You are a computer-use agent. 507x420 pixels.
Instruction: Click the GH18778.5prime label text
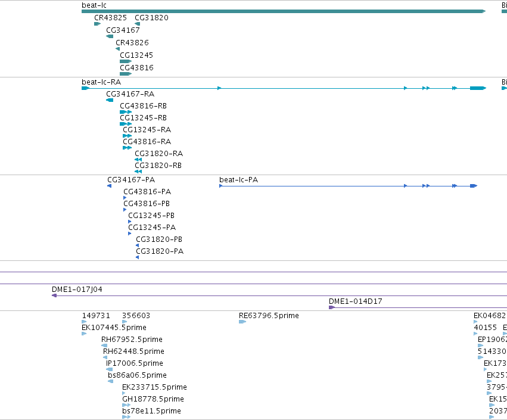[x=153, y=399]
